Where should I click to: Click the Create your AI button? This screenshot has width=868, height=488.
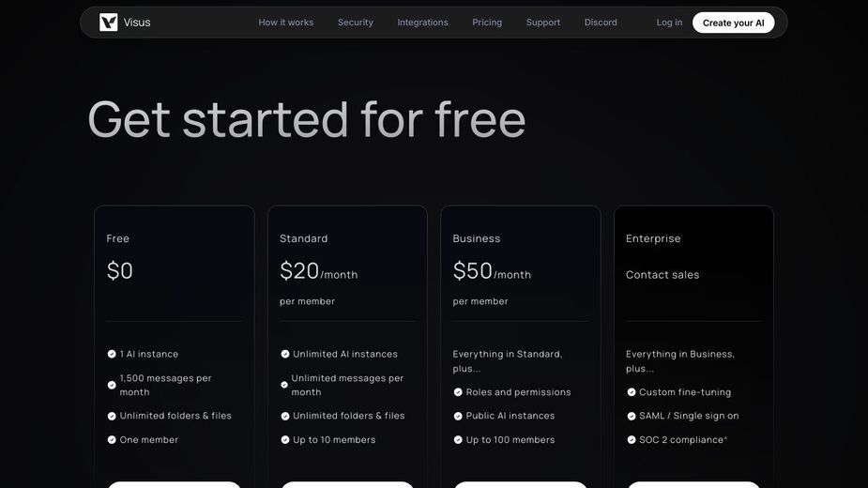point(734,23)
